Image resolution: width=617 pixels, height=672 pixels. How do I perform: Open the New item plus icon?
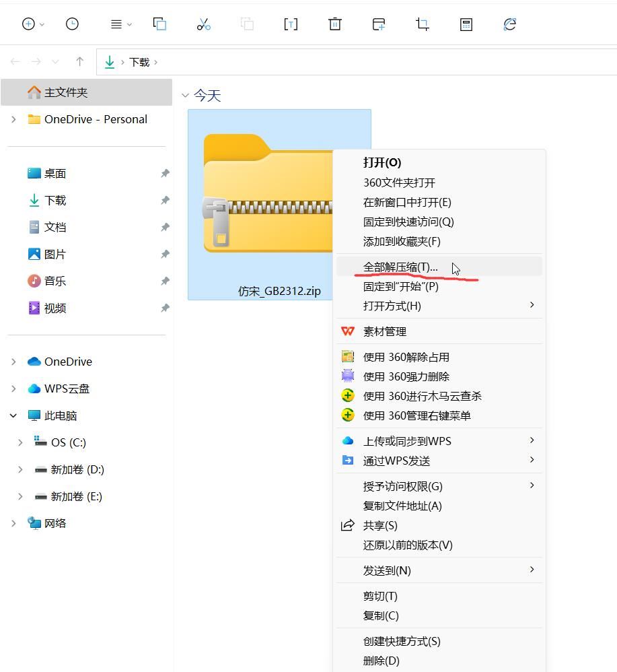tap(28, 24)
